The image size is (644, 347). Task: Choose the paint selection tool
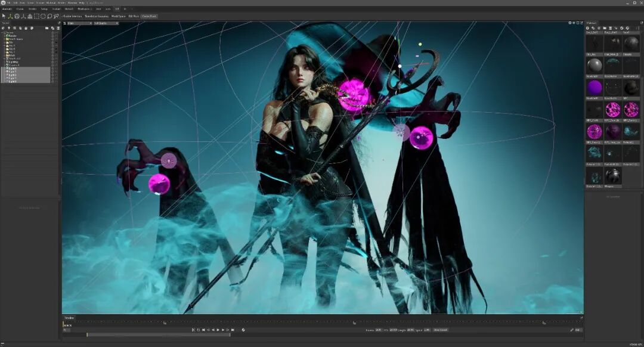[x=56, y=16]
